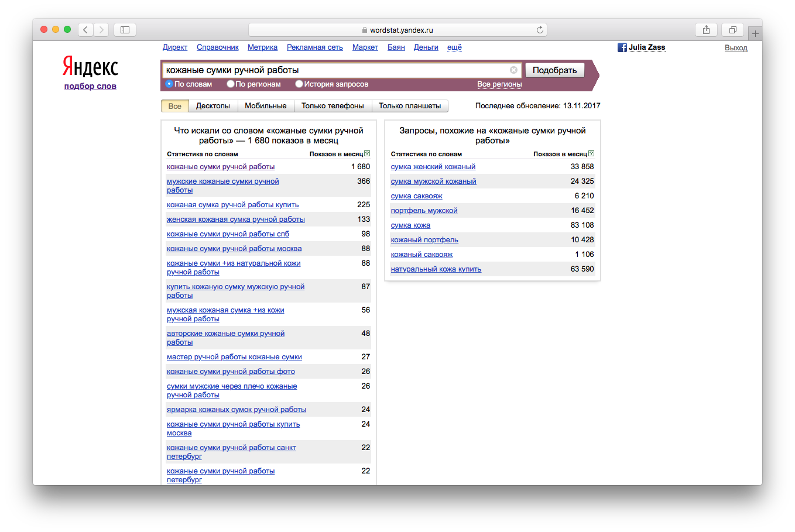The width and height of the screenshot is (795, 532).
Task: Switch to the Мобильные tab
Action: point(266,106)
